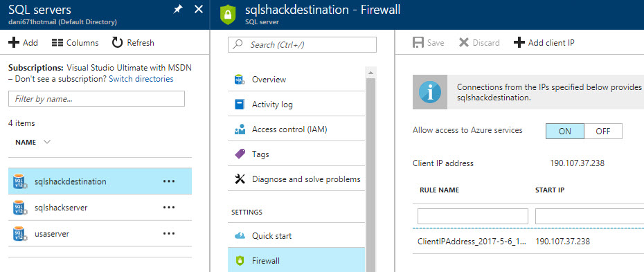Focus the Filter by name field

click(x=96, y=99)
